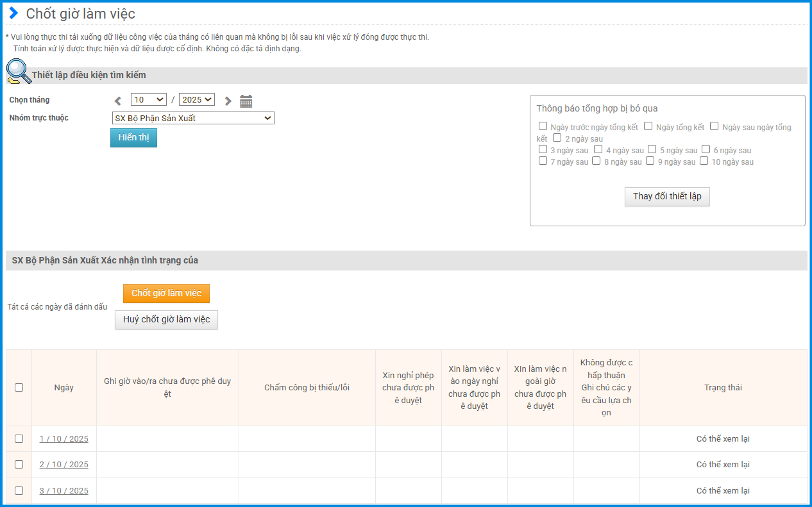Click the next month arrow icon
This screenshot has height=507, width=812.
228,101
